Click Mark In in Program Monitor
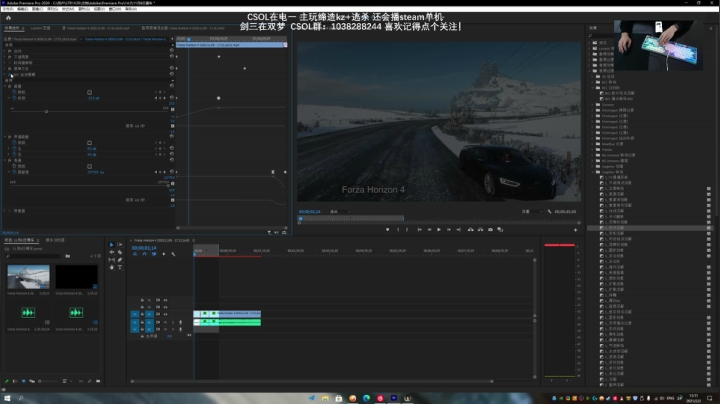The width and height of the screenshot is (720, 404). coord(398,230)
